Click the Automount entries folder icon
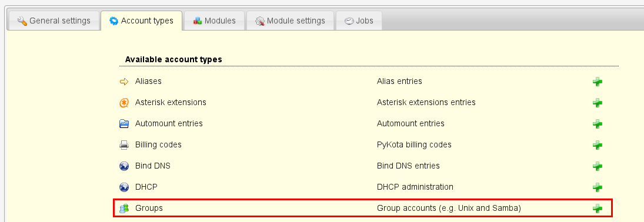Viewport: 644px width, 222px height. [124, 123]
